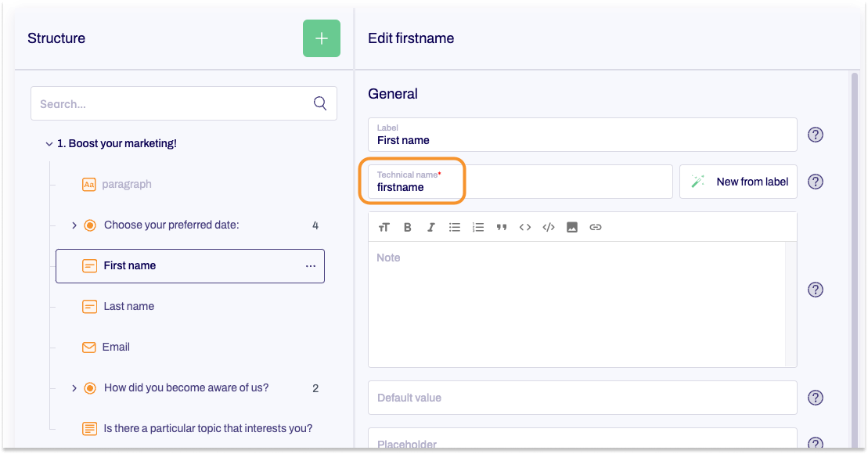868x454 pixels.
Task: Toggle italic formatting in the note editor
Action: tap(431, 227)
